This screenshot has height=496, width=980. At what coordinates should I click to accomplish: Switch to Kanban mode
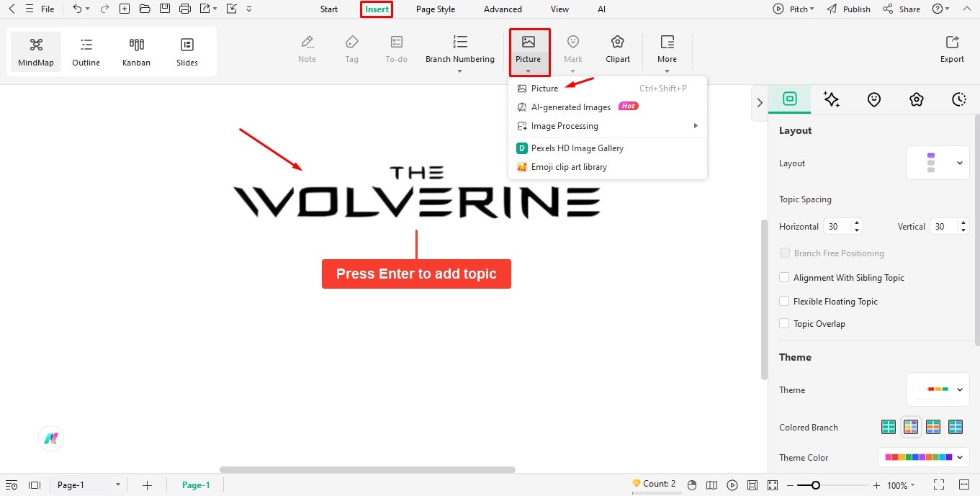pos(136,52)
